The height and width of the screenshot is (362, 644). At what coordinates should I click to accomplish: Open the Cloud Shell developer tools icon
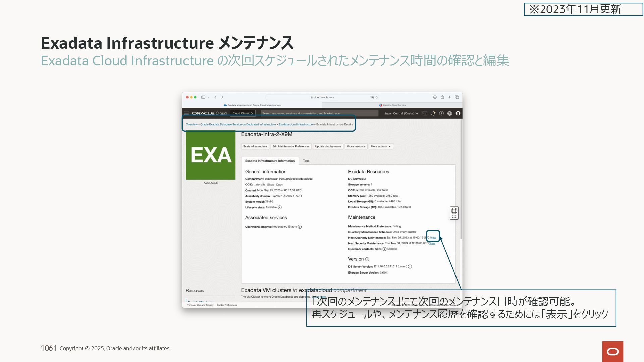point(425,113)
